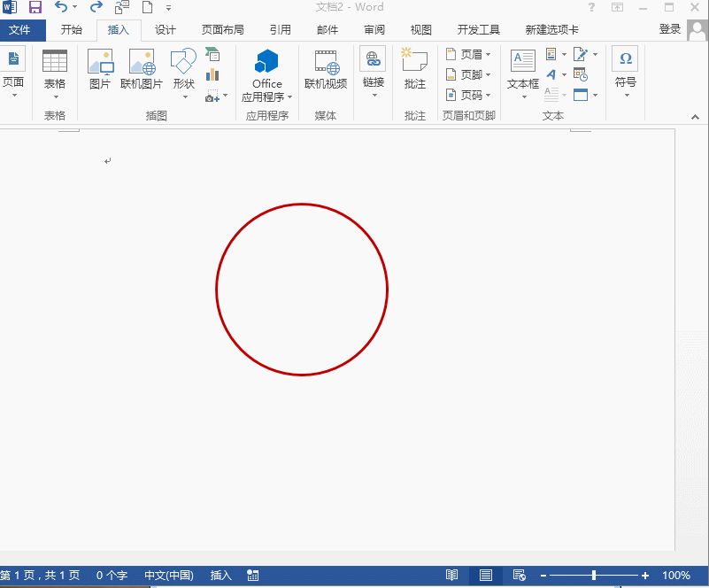Expand the Signature Line dropdown arrow
This screenshot has width=709, height=588.
tap(595, 54)
